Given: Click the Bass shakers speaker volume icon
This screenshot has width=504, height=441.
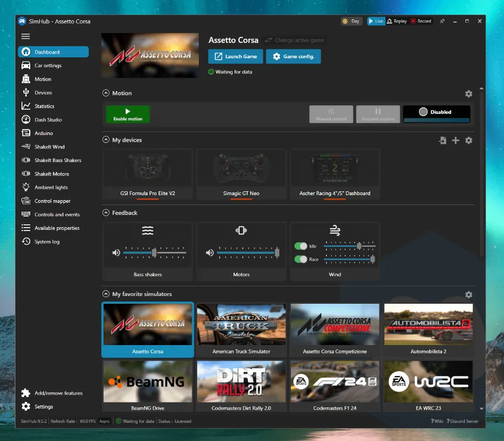Looking at the screenshot, I should tap(116, 252).
